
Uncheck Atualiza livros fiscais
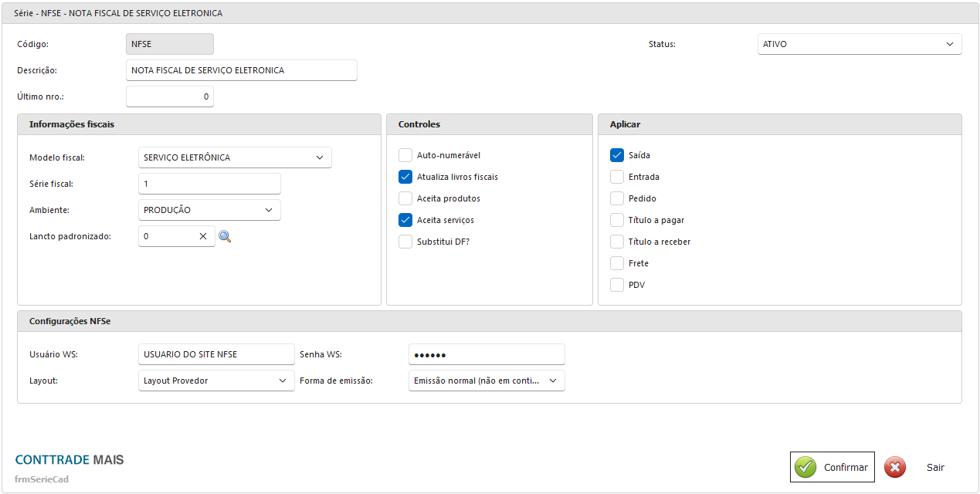click(405, 177)
